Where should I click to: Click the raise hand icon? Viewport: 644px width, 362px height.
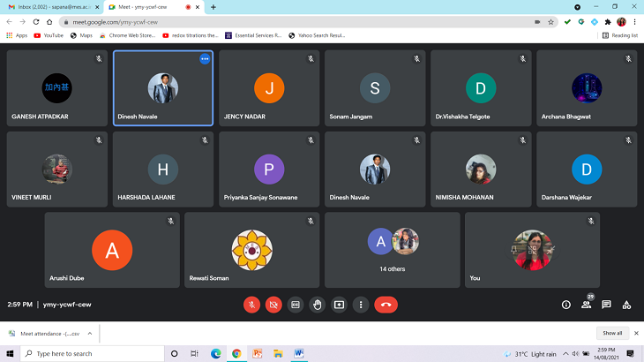tap(317, 305)
